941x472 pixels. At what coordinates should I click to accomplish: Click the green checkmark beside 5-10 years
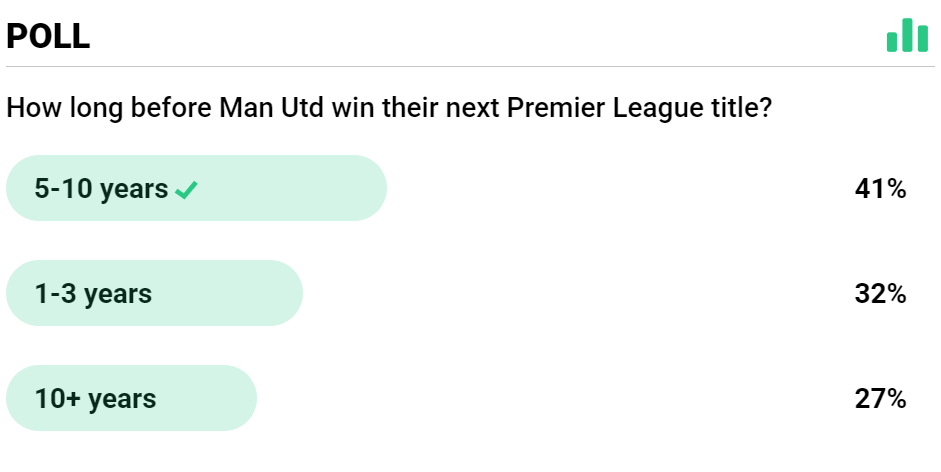tap(186, 189)
